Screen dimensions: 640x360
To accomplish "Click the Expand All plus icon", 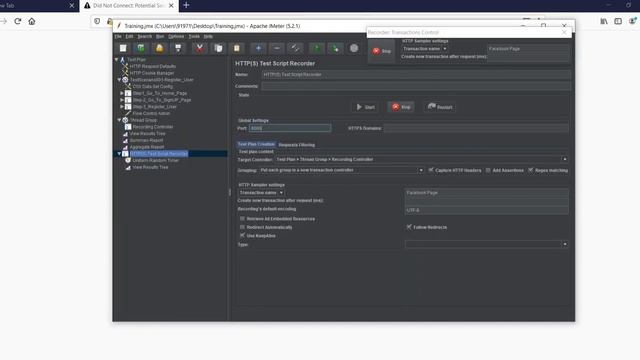I will [x=258, y=48].
